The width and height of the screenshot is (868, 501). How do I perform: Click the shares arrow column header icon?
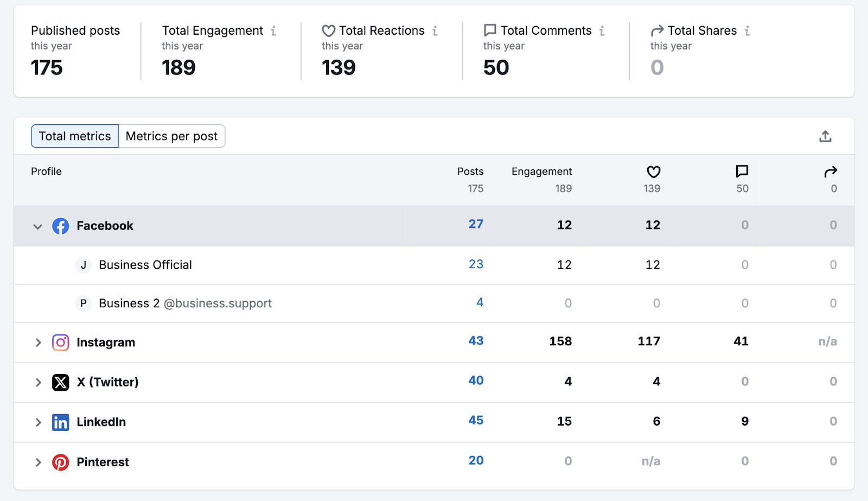(831, 172)
